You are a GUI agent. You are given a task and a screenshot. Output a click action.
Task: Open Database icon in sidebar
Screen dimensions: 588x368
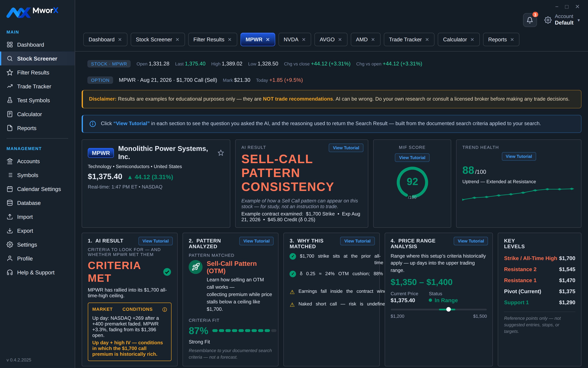point(10,203)
